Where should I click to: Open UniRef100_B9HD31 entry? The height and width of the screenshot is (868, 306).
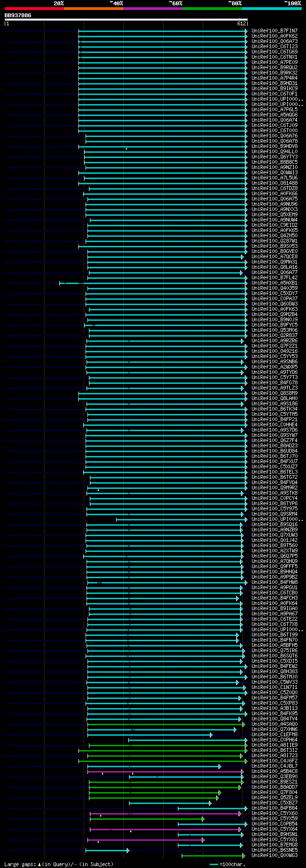click(x=274, y=83)
